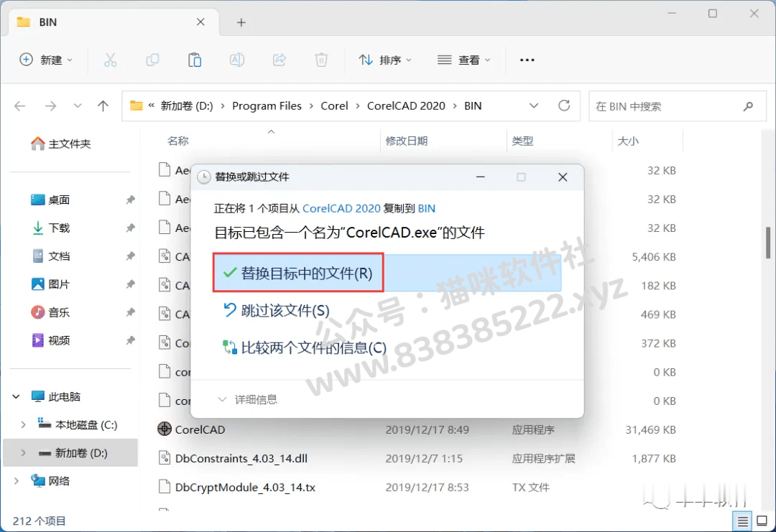Expand 本地磁盘 (C:) tree node
This screenshot has width=776, height=532.
23,425
